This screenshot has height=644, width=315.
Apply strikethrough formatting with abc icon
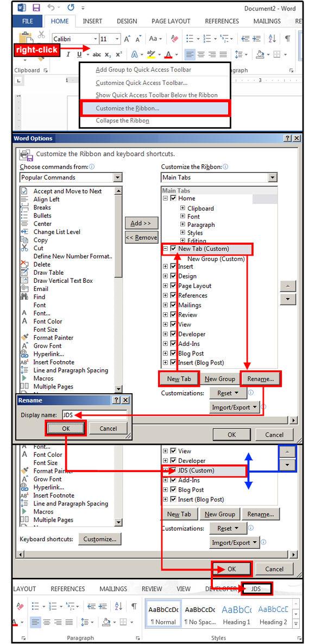(x=97, y=54)
